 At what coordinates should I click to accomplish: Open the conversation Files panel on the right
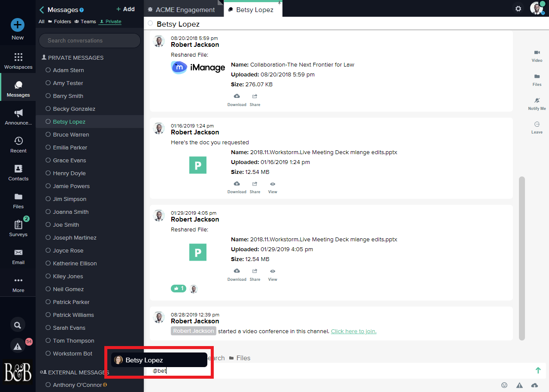pyautogui.click(x=537, y=80)
